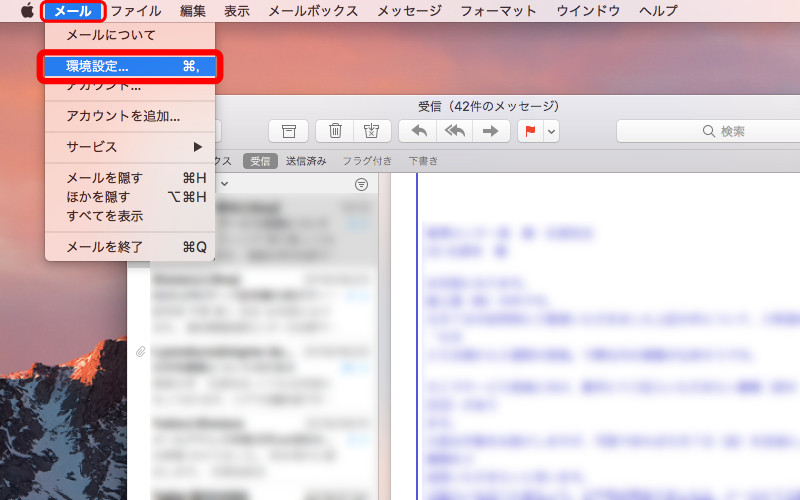The height and width of the screenshot is (500, 800).
Task: Open the flag color dropdown arrow
Action: pos(552,131)
